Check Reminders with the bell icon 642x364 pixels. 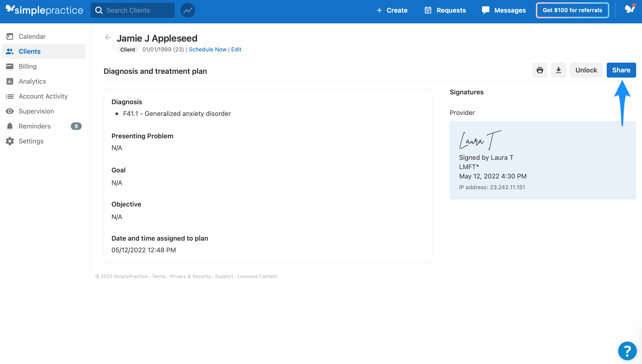[x=35, y=126]
